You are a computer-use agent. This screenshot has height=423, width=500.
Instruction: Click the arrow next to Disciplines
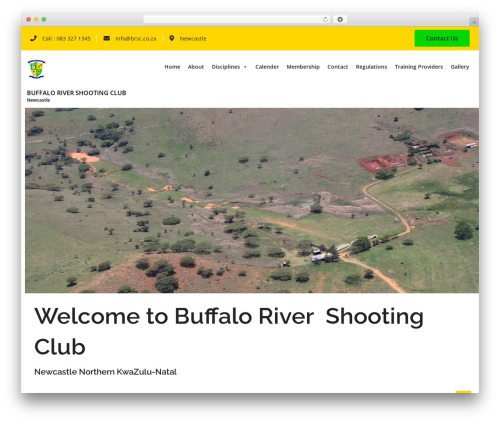[245, 67]
